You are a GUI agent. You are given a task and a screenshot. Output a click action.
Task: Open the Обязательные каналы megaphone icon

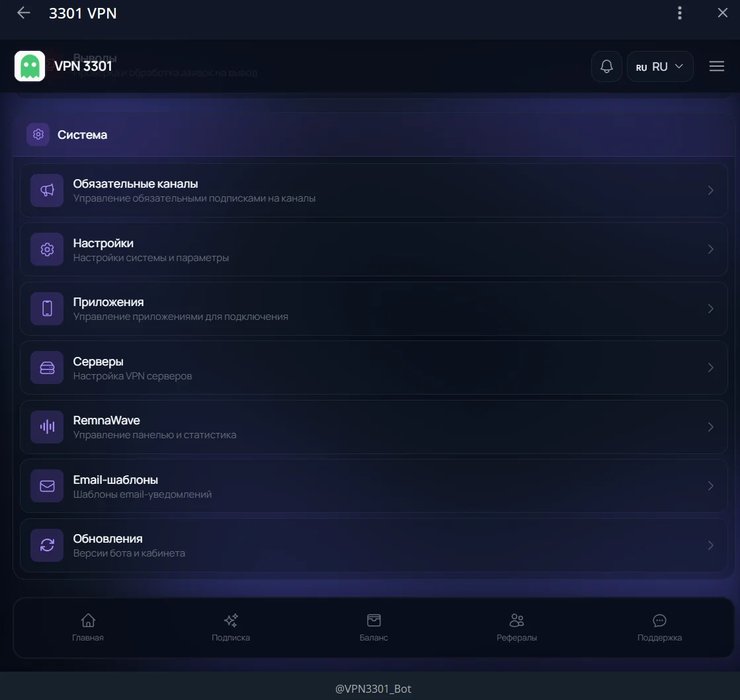[x=46, y=190]
